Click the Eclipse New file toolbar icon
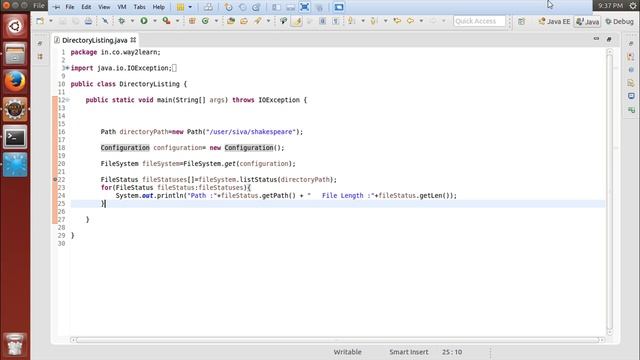The image size is (640, 360). (x=40, y=21)
